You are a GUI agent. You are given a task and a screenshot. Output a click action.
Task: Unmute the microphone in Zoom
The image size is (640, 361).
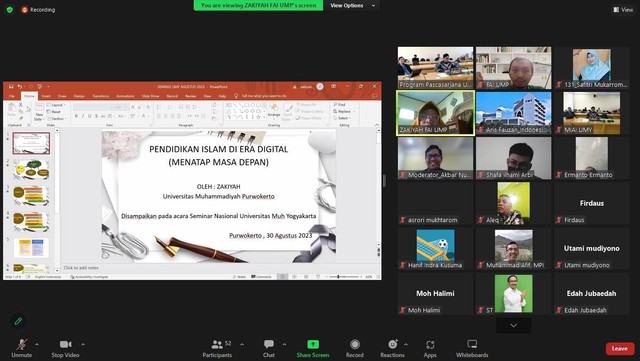[x=22, y=348]
